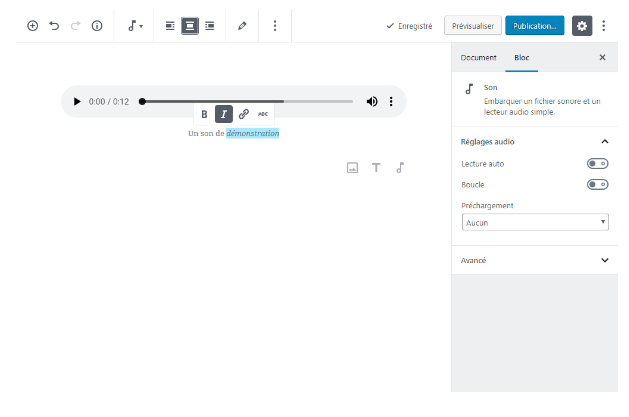Mute the audio player volume
629x417 pixels.
click(x=372, y=102)
